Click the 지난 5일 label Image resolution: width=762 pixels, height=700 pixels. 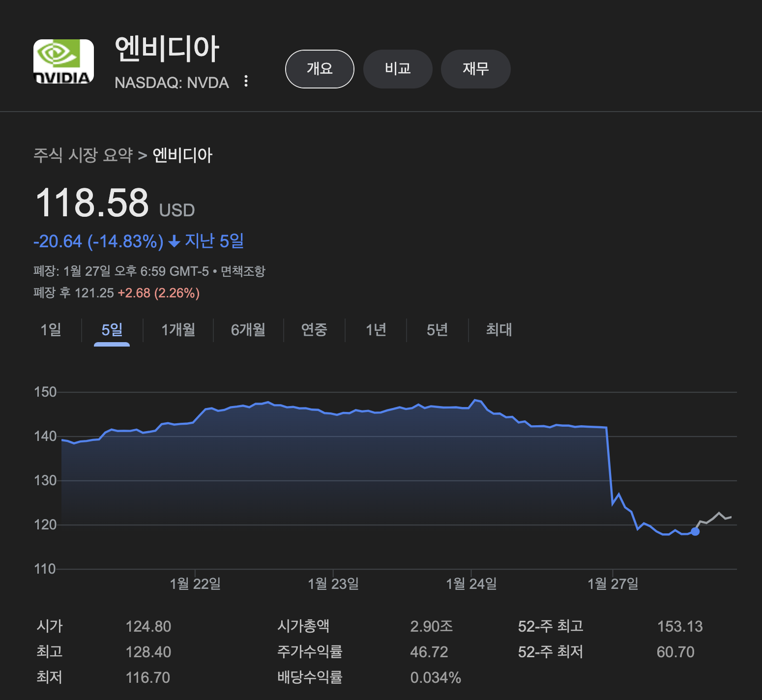(x=214, y=241)
